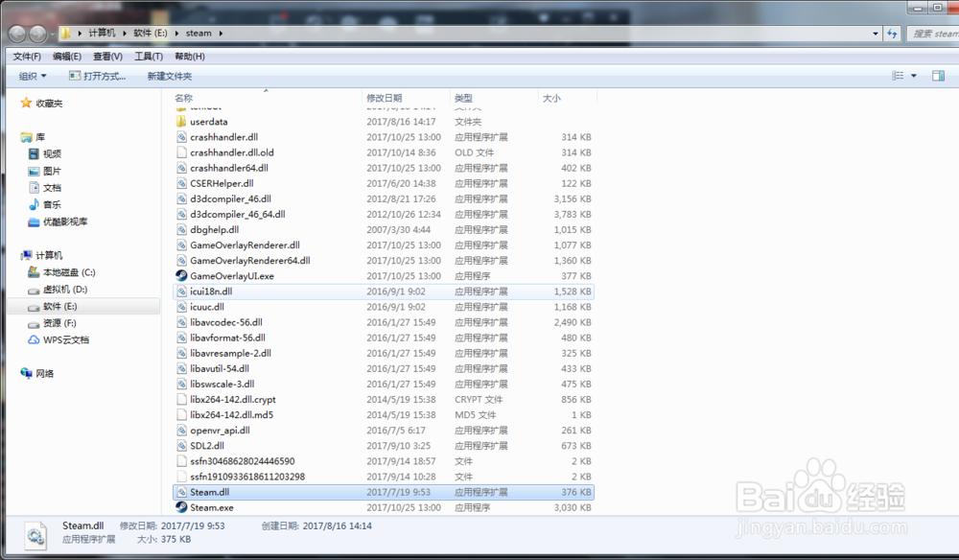The image size is (959, 560).
Task: Select GameOverlayRenderer64.dll file name
Action: (x=250, y=261)
